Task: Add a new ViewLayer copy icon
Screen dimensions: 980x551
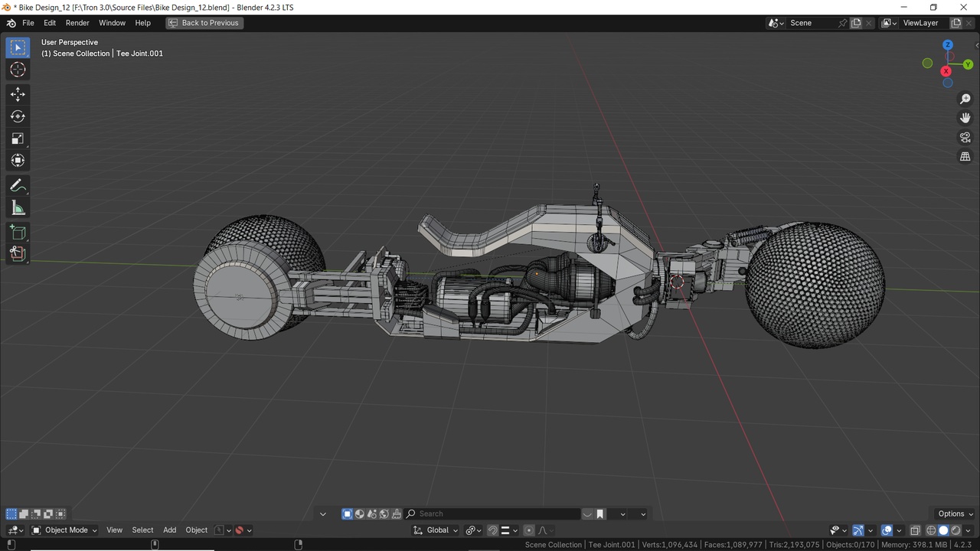Action: click(955, 23)
